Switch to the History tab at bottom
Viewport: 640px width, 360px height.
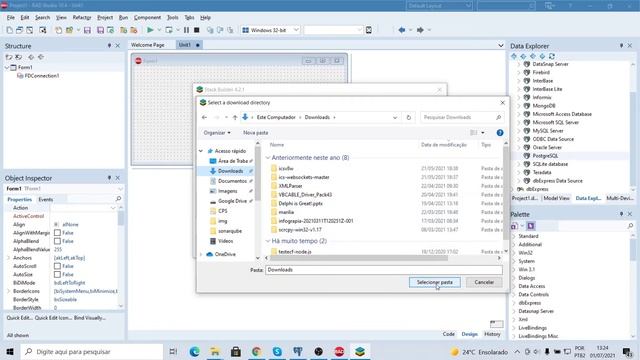[x=492, y=334]
